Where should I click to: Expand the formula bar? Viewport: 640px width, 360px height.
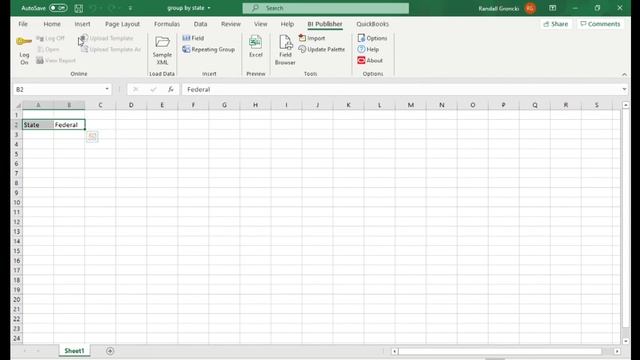click(x=624, y=89)
